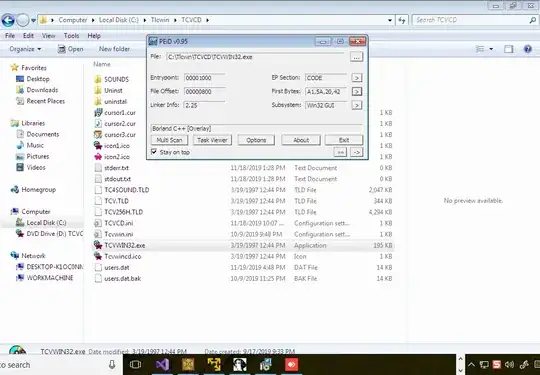Click the Multi Scan button

click(x=169, y=140)
